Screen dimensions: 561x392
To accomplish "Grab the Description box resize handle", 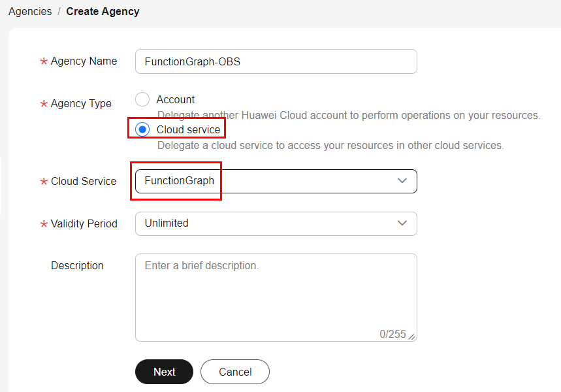I will [x=412, y=336].
